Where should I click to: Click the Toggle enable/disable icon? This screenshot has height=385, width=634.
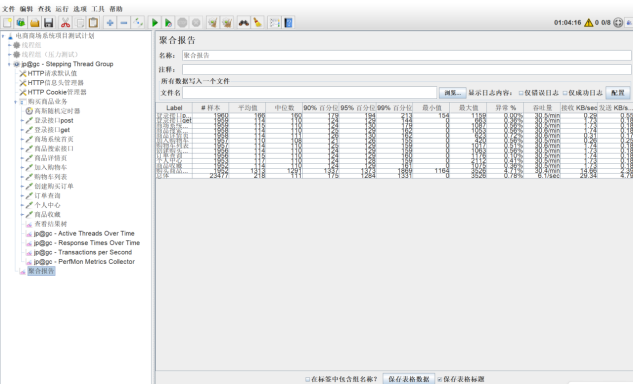[x=138, y=23]
